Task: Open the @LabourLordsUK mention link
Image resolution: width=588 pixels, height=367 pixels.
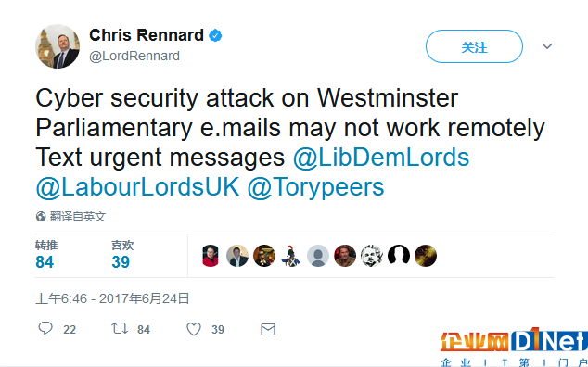Action: pyautogui.click(x=137, y=186)
